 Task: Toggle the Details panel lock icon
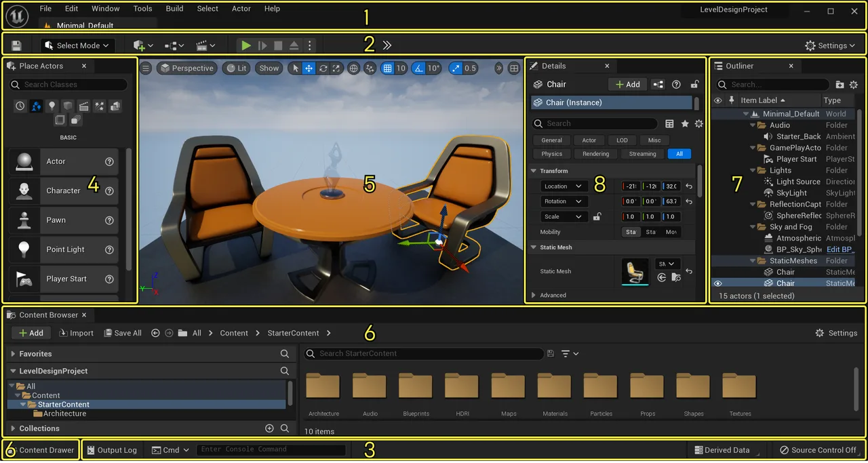[x=694, y=85]
